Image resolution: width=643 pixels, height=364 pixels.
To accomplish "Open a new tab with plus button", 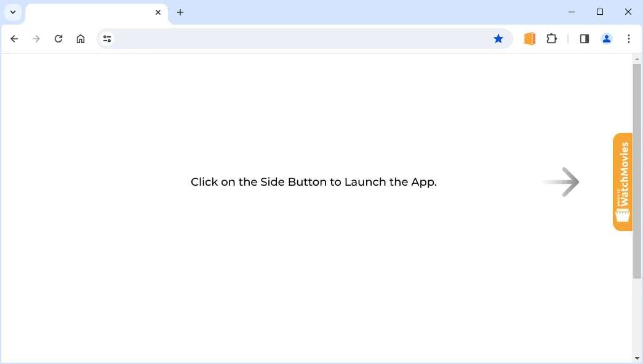I will (x=180, y=12).
